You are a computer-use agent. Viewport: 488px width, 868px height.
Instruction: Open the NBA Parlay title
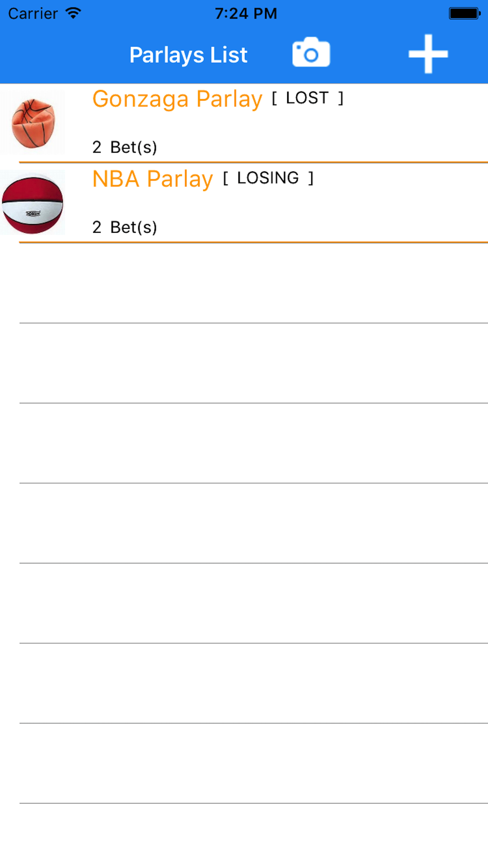pos(152,179)
